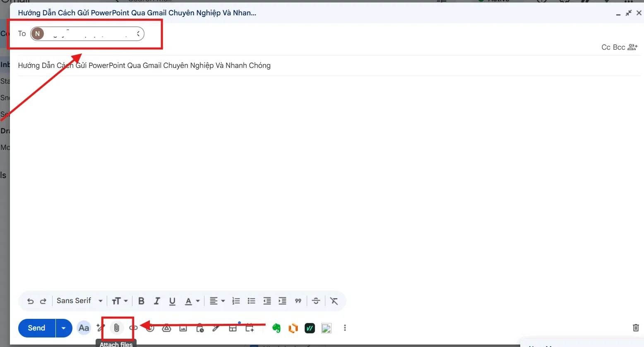Redo the last edit
Screen dimensions: 644x347
[43, 301]
